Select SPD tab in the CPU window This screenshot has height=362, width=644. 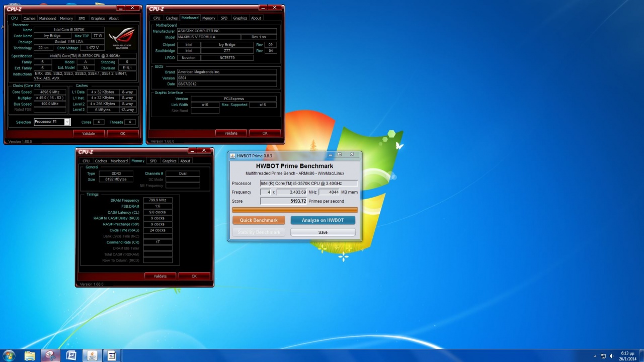tap(82, 18)
